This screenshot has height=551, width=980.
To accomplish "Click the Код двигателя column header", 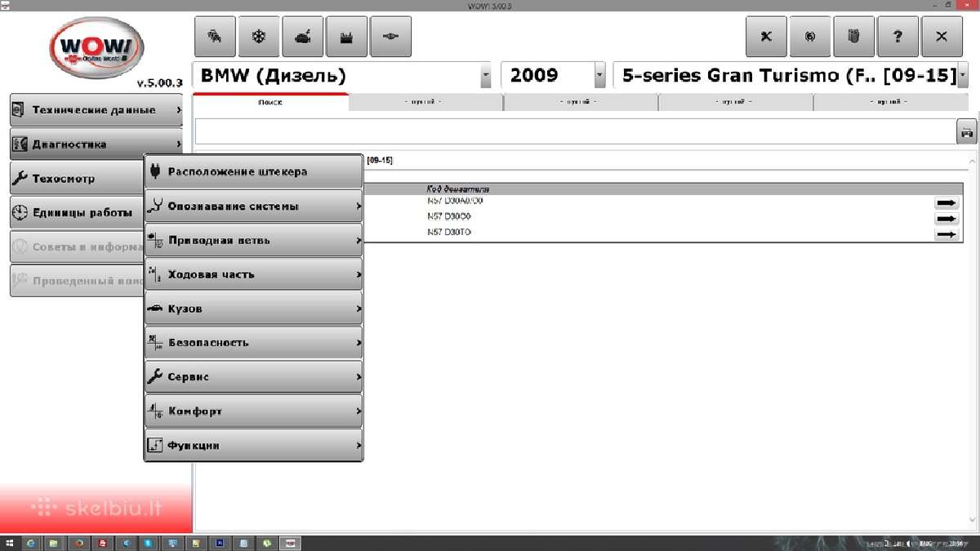I will coord(458,189).
